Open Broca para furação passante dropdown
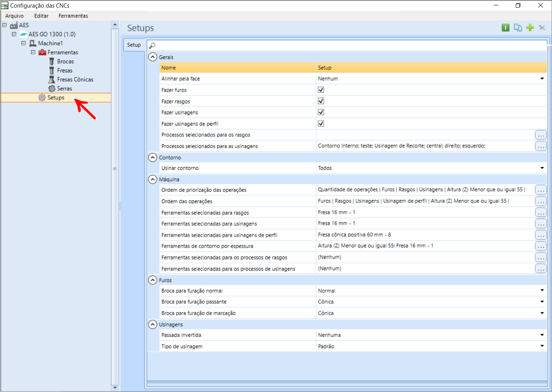Image resolution: width=552 pixels, height=392 pixels. (542, 301)
